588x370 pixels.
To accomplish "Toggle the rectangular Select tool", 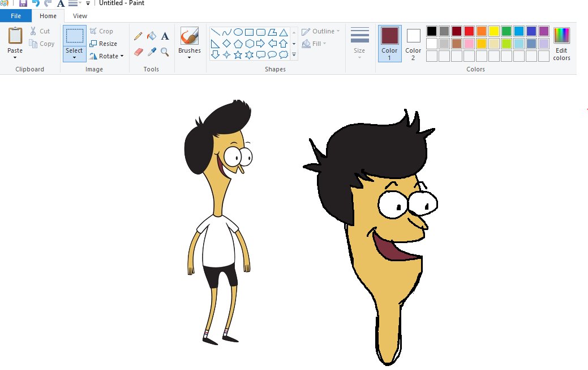I will pyautogui.click(x=75, y=36).
